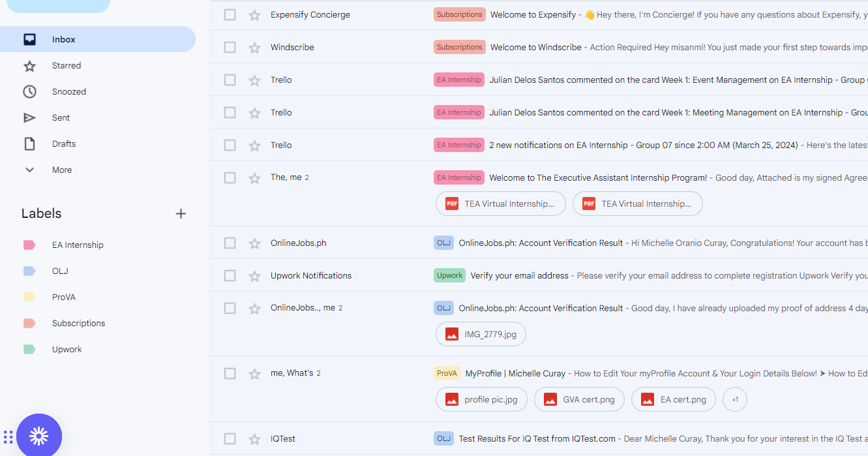
Task: Star the Upwork Notifications email
Action: 254,275
